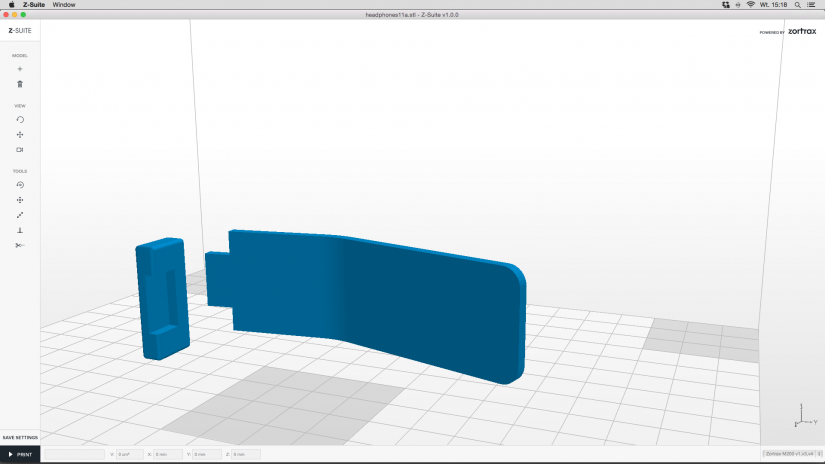
Task: Select the rotate view icon under VIEW
Action: click(20, 120)
